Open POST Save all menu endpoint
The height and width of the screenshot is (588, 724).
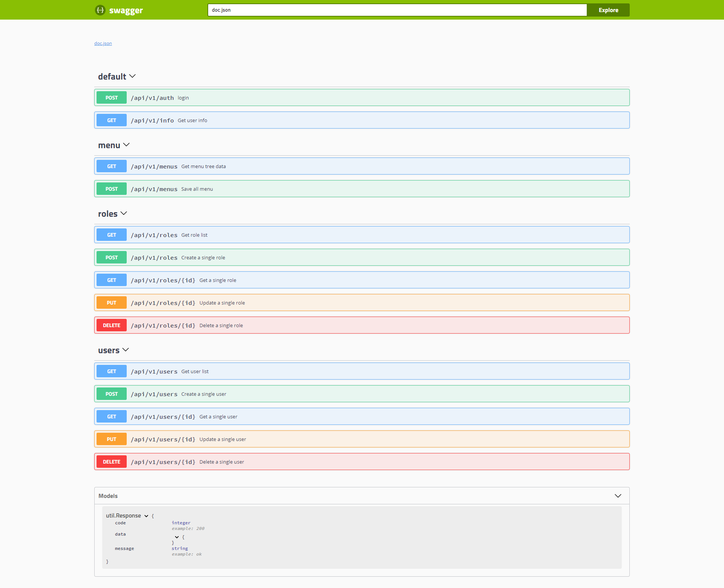point(361,189)
